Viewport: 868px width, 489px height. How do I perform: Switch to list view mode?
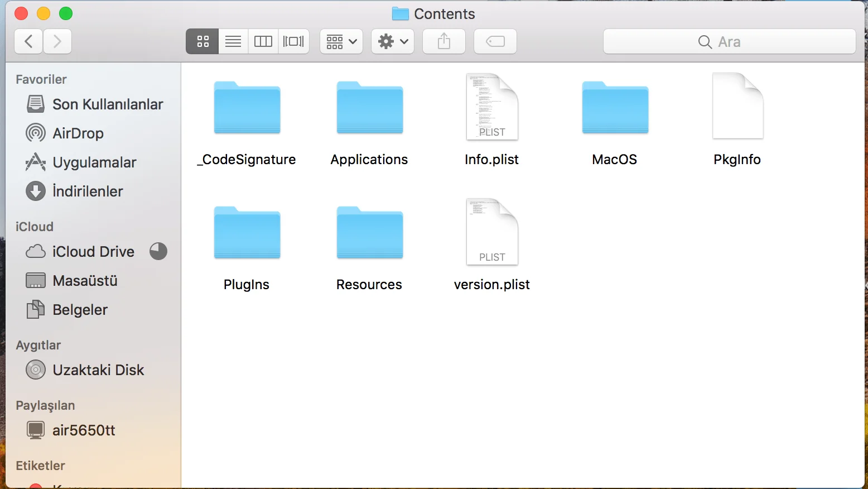pos(233,41)
